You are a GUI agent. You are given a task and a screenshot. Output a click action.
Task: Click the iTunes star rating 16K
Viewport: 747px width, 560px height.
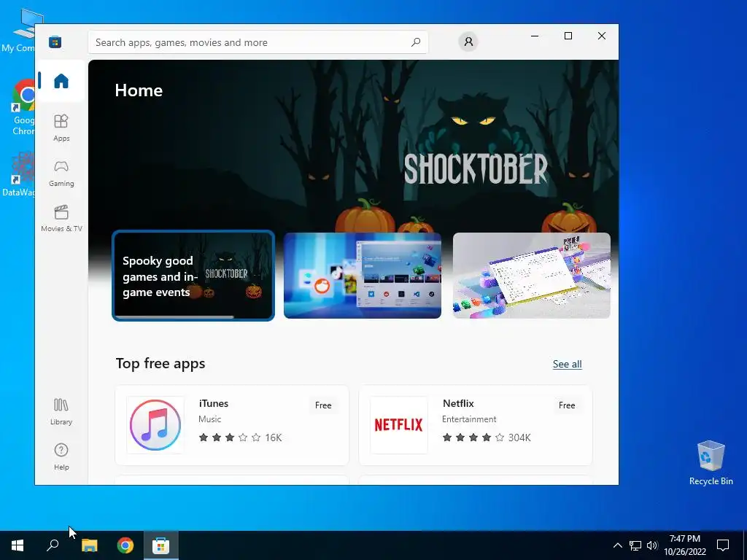tap(241, 437)
